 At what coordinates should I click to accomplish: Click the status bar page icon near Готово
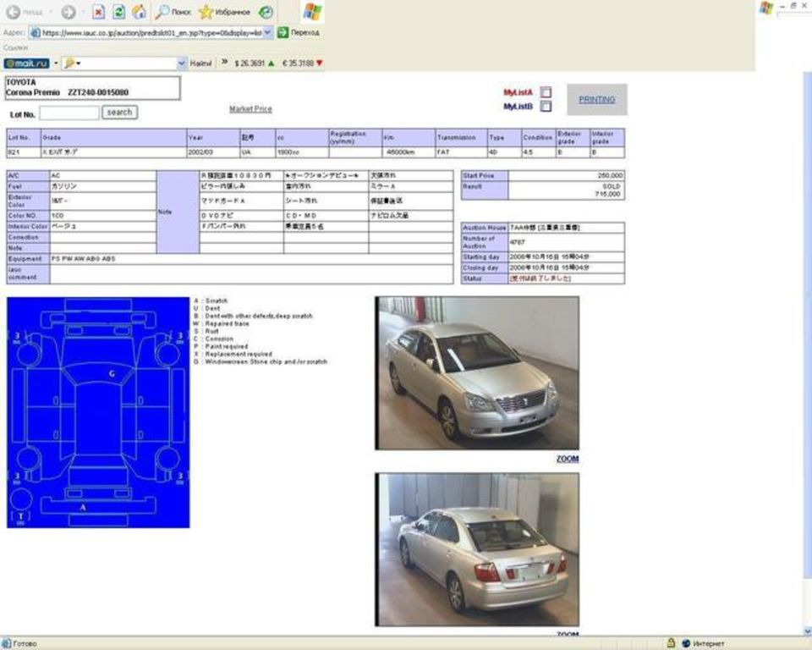6,643
